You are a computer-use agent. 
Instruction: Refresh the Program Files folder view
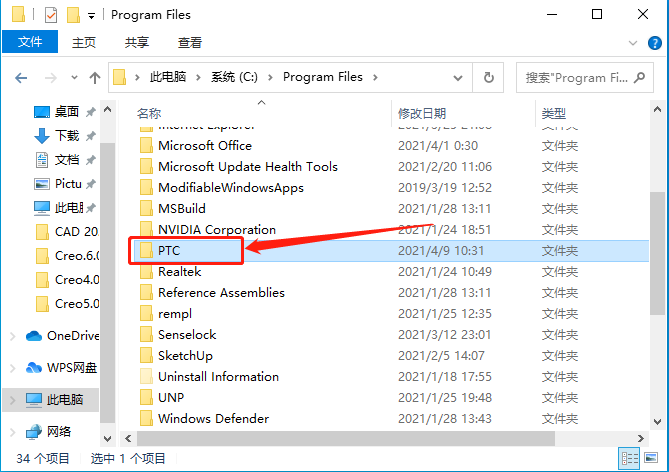(489, 78)
